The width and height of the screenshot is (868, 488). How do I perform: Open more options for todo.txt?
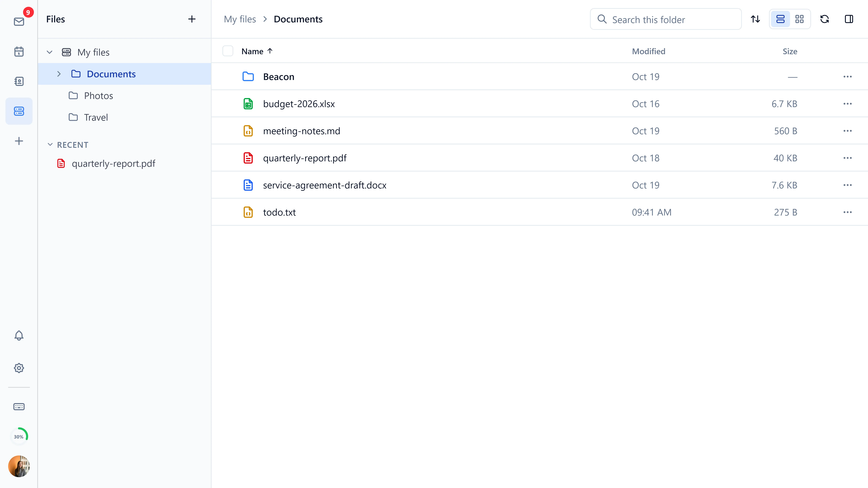point(847,212)
